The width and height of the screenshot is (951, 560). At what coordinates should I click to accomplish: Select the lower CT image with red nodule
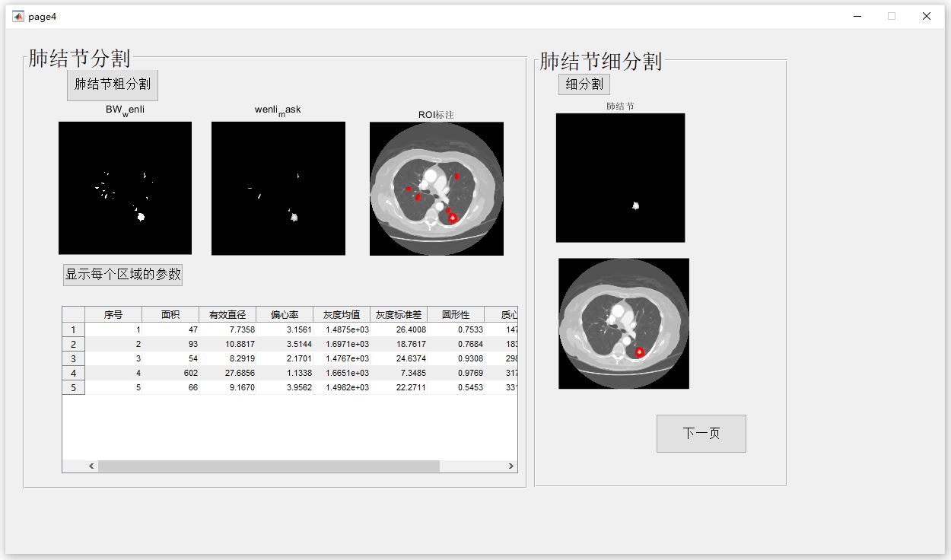tap(624, 323)
